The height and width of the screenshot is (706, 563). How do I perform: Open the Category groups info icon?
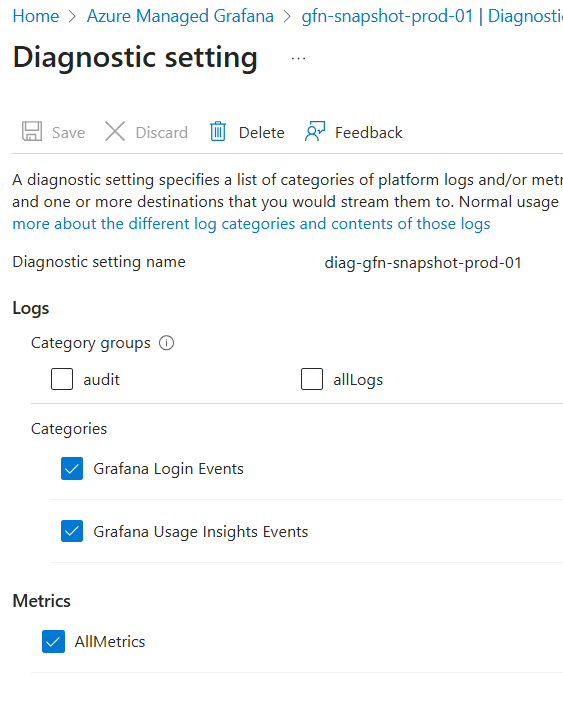pyautogui.click(x=167, y=343)
